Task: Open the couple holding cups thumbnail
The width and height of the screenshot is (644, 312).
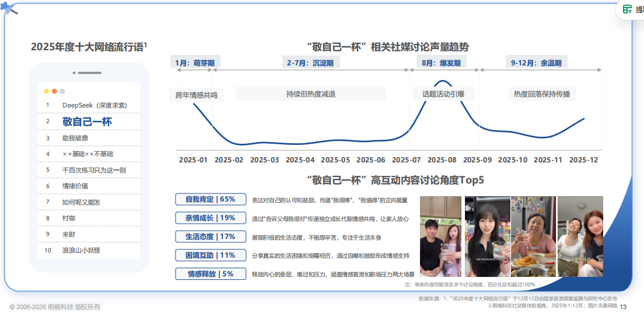Action: 440,236
